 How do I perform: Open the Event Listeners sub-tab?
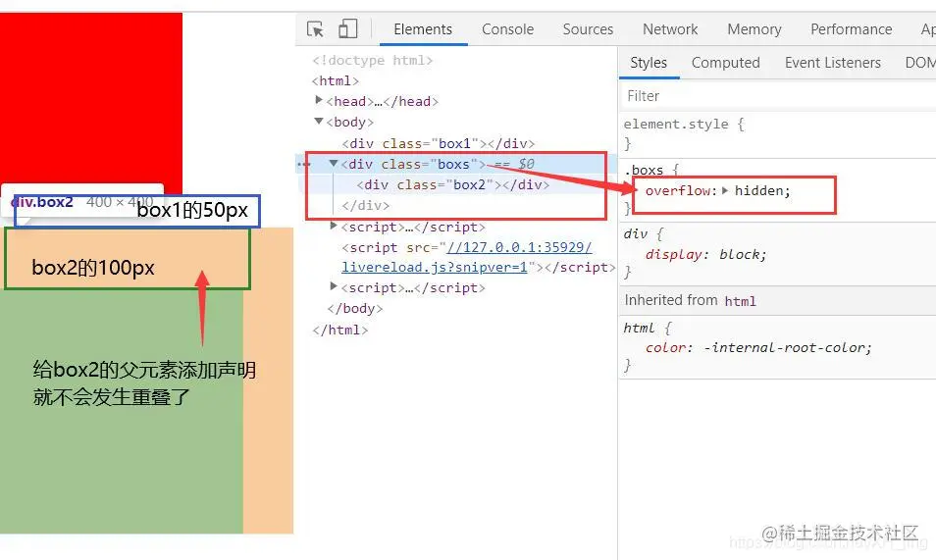click(832, 63)
